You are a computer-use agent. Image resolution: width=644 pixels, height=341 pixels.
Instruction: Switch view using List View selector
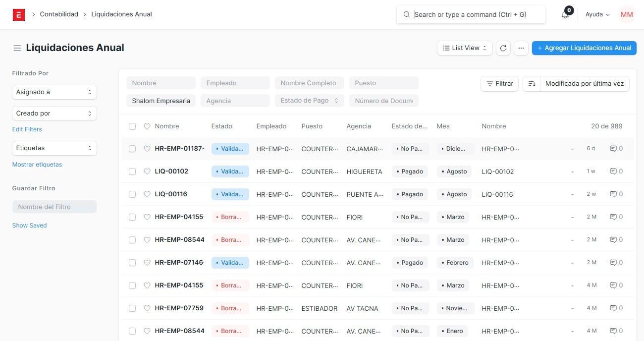tap(464, 48)
